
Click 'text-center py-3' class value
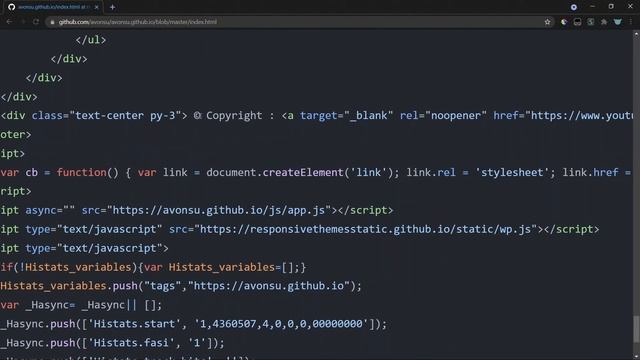126,116
